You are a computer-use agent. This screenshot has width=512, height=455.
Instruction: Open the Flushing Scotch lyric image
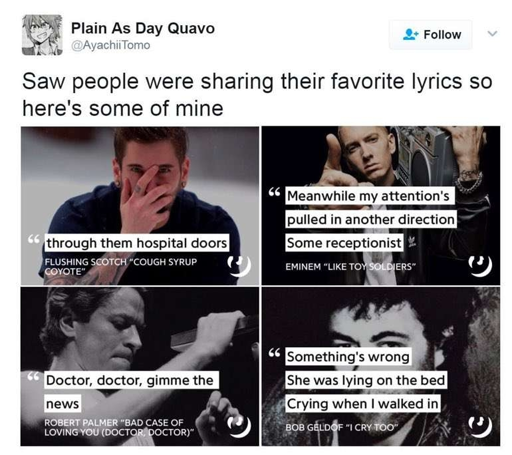point(140,206)
